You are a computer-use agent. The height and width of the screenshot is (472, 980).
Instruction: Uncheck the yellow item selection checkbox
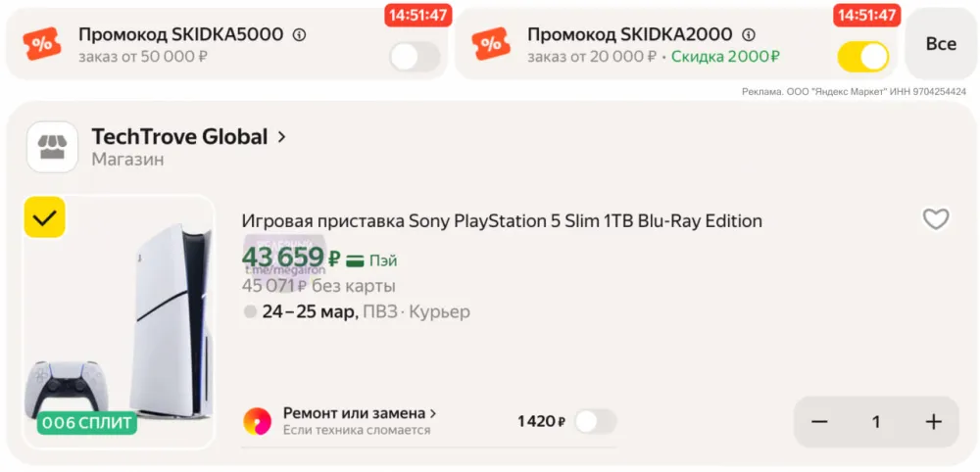(x=44, y=217)
